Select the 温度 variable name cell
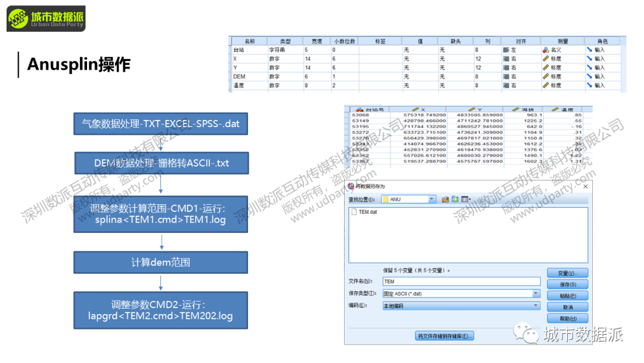Image resolution: width=644 pixels, height=363 pixels. pos(250,85)
